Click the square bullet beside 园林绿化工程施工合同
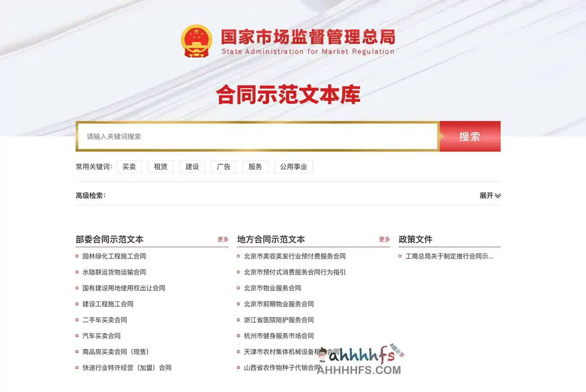 pyautogui.click(x=76, y=256)
